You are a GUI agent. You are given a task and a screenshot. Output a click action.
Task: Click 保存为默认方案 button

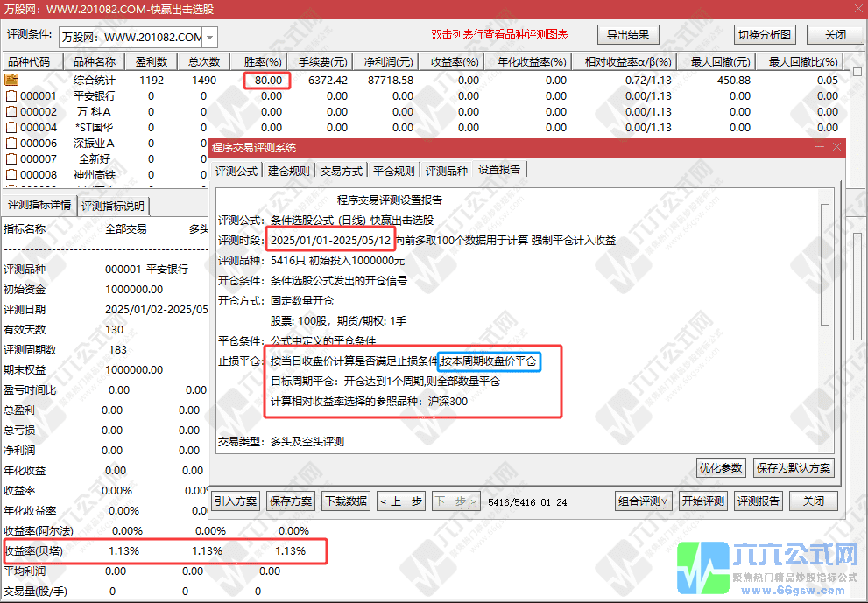click(x=792, y=468)
